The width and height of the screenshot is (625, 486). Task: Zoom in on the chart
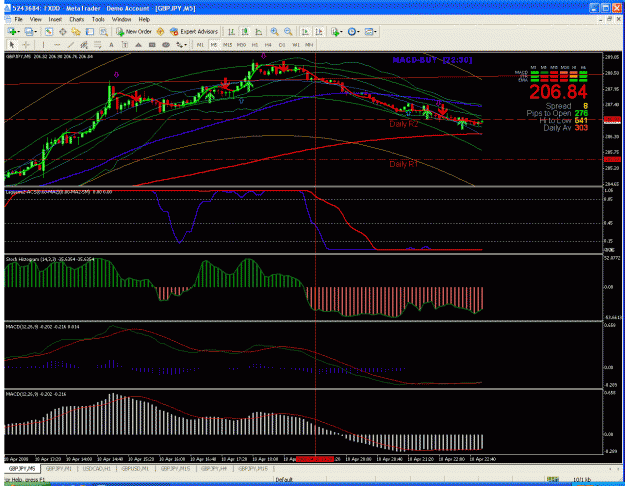[x=274, y=31]
